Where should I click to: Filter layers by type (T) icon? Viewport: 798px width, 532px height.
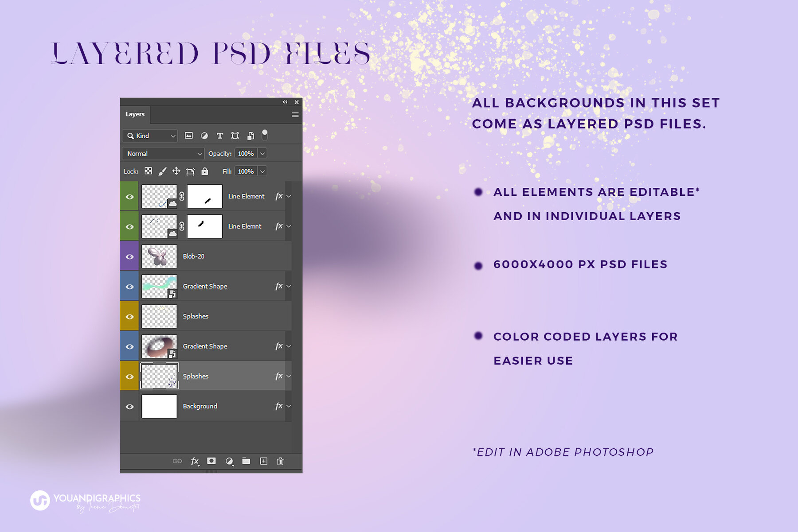pyautogui.click(x=219, y=136)
